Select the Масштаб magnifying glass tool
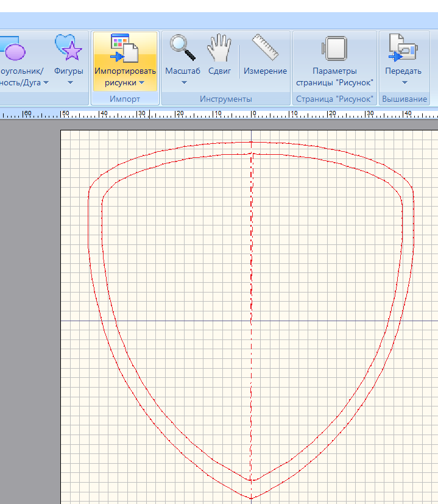Screen dimensions: 438x504 182,48
